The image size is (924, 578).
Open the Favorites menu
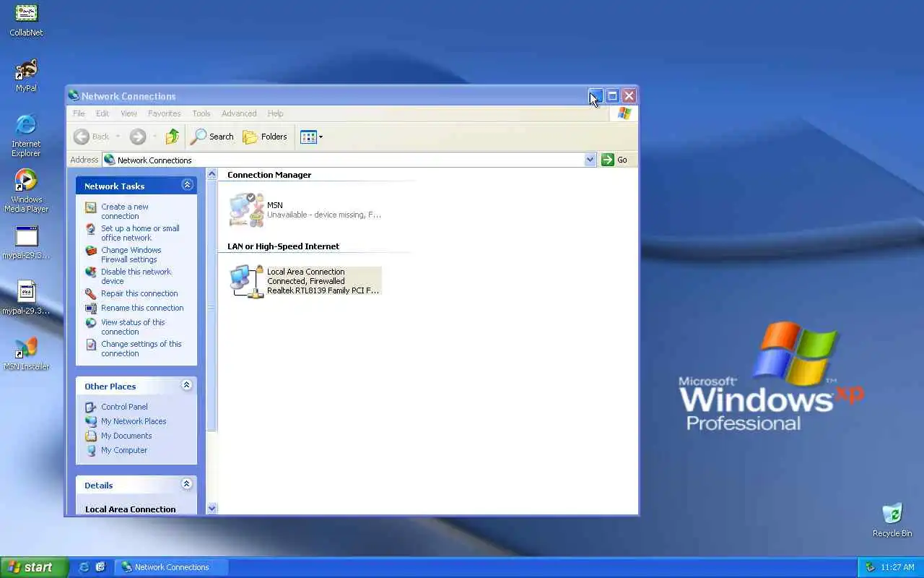point(164,113)
